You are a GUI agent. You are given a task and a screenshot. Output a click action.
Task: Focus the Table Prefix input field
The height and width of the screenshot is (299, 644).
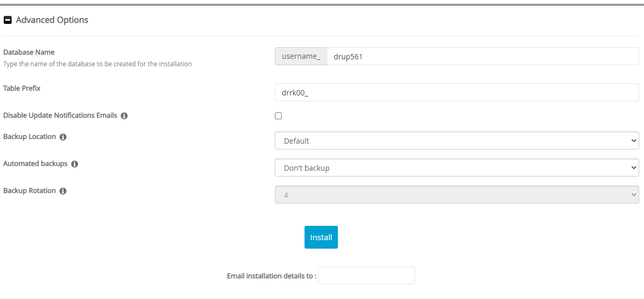click(457, 92)
